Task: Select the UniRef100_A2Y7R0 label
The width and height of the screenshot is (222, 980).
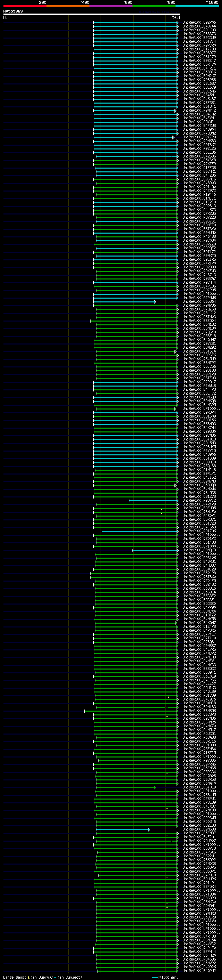Action: click(199, 137)
